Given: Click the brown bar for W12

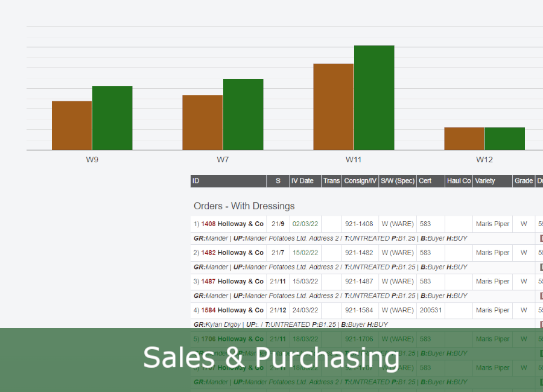Looking at the screenshot, I should tap(464, 139).
